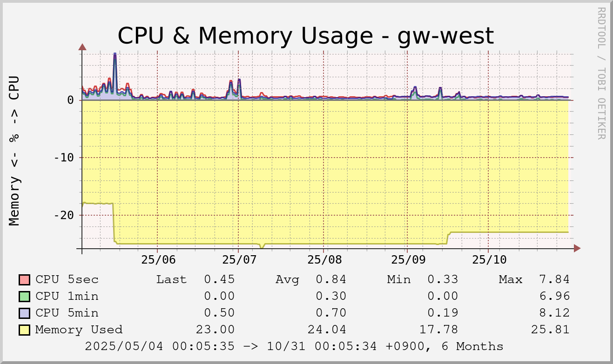The width and height of the screenshot is (613, 364).
Task: Click the -10 y-axis tick label
Action: point(64,158)
